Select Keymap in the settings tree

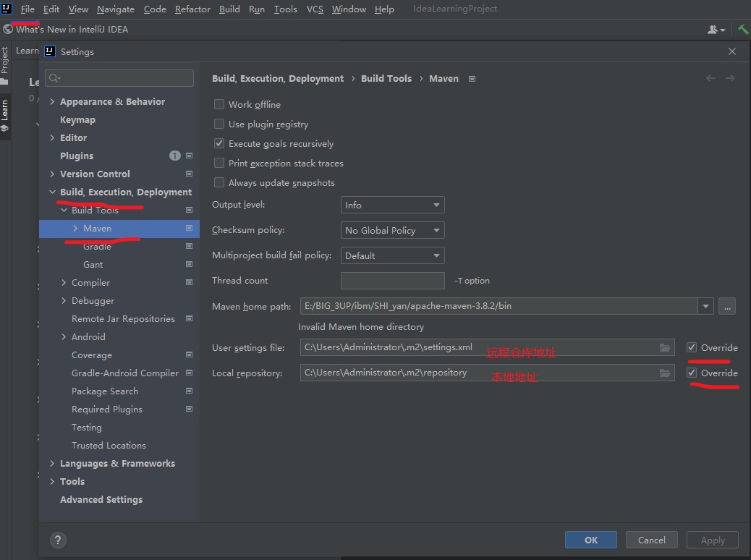point(77,120)
